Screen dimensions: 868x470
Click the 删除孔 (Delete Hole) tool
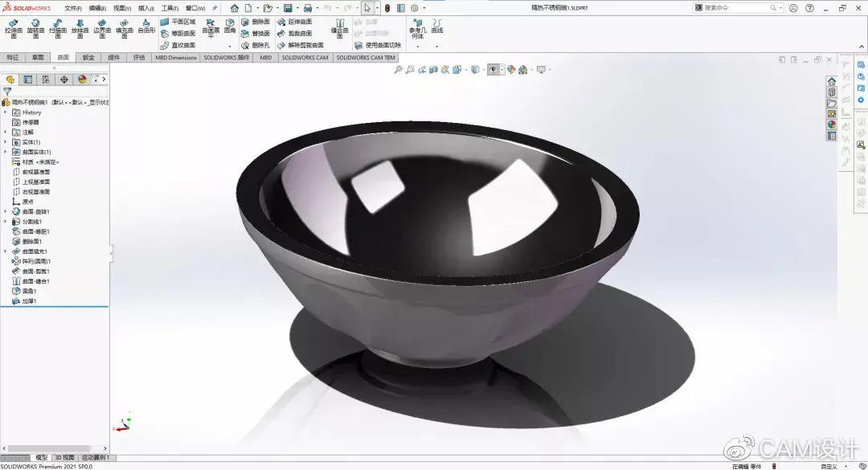click(x=256, y=46)
